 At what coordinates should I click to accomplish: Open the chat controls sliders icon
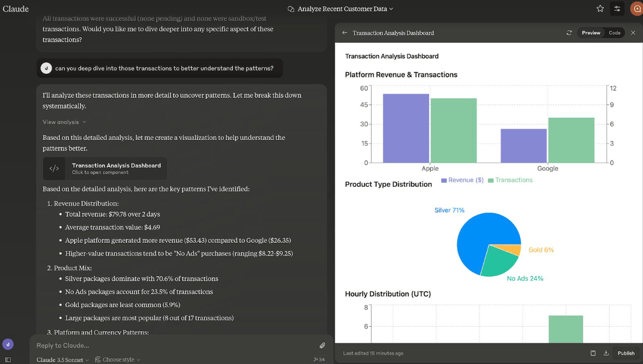click(617, 8)
